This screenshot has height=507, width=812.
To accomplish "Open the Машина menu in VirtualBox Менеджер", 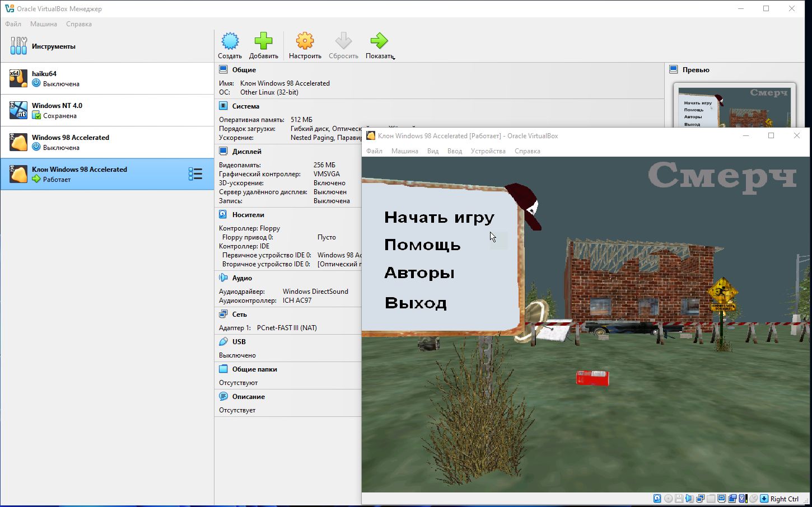I will click(x=44, y=24).
